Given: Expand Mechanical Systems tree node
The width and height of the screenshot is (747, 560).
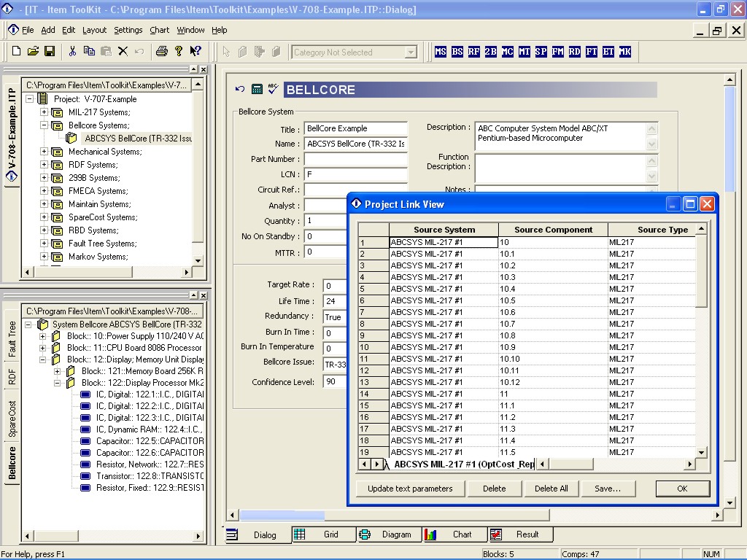Looking at the screenshot, I should pyautogui.click(x=44, y=152).
